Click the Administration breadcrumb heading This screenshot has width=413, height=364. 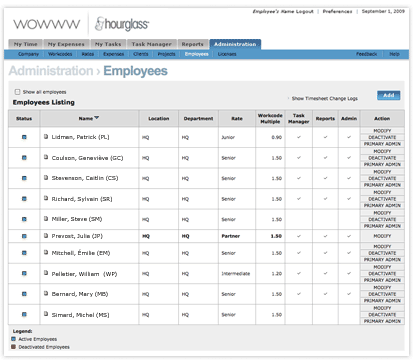coord(51,71)
